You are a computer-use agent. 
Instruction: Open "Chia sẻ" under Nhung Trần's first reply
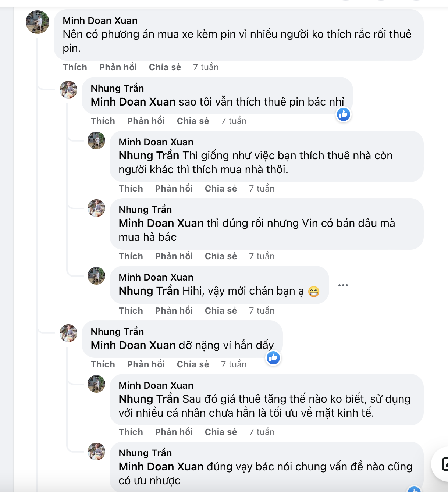193,121
